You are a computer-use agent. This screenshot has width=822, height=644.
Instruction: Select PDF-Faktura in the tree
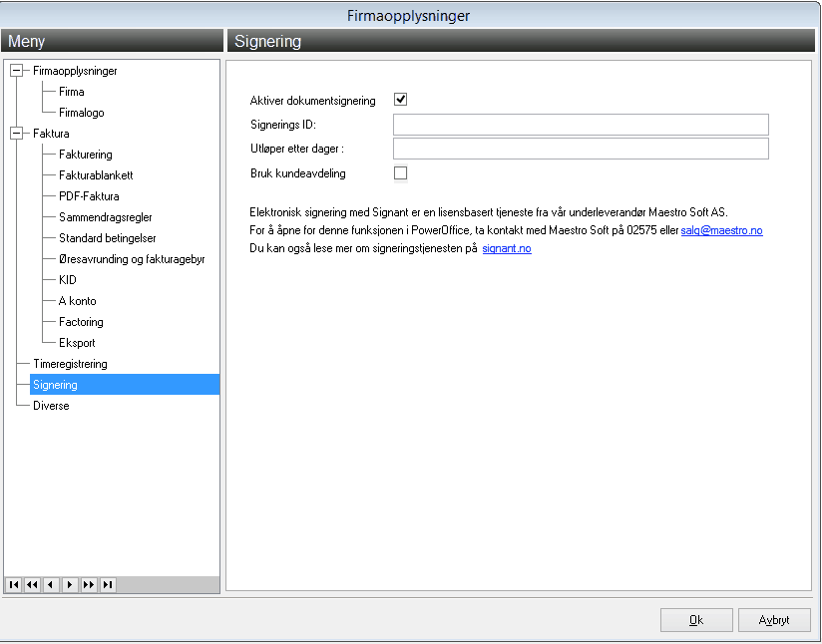point(89,196)
